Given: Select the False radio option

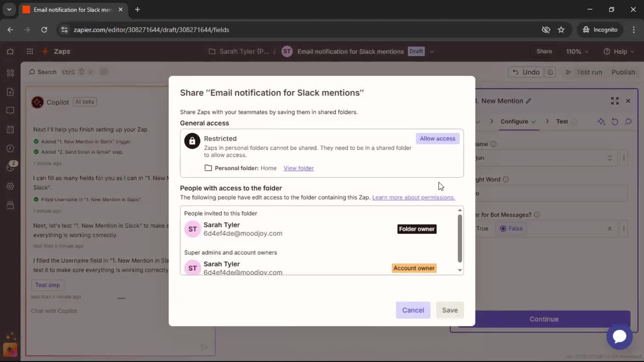Looking at the screenshot, I should tap(511, 229).
